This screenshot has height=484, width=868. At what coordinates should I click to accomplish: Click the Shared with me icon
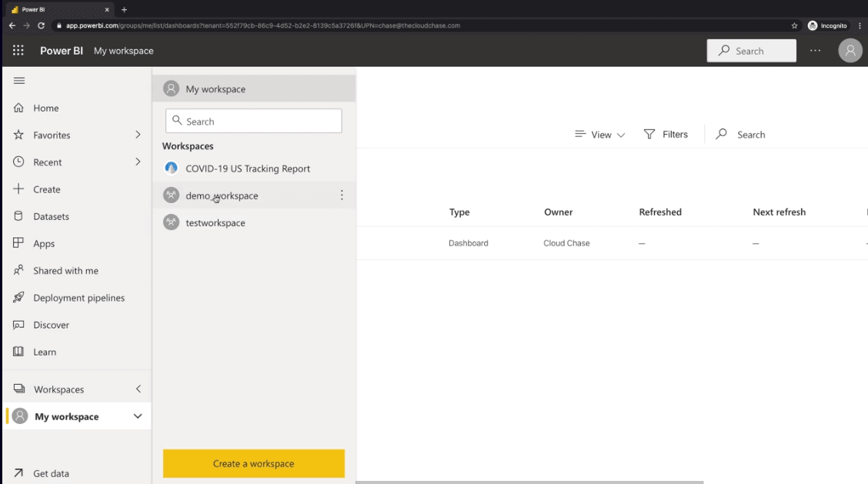pos(18,270)
